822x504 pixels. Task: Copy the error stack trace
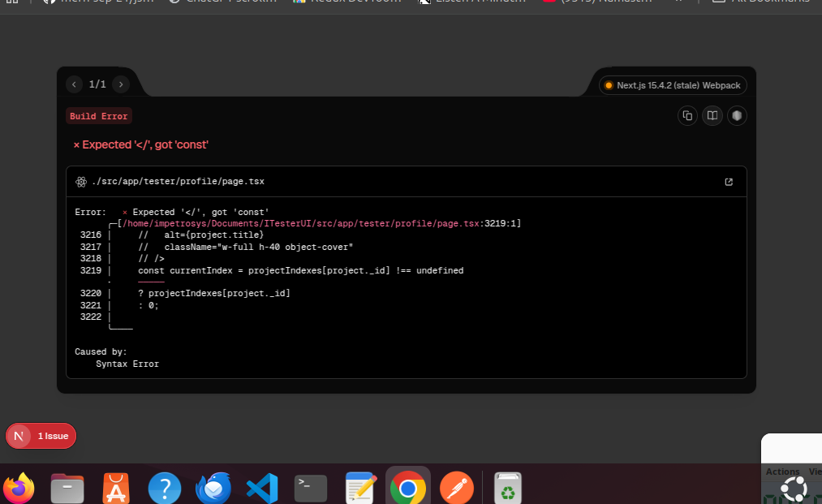pos(687,116)
